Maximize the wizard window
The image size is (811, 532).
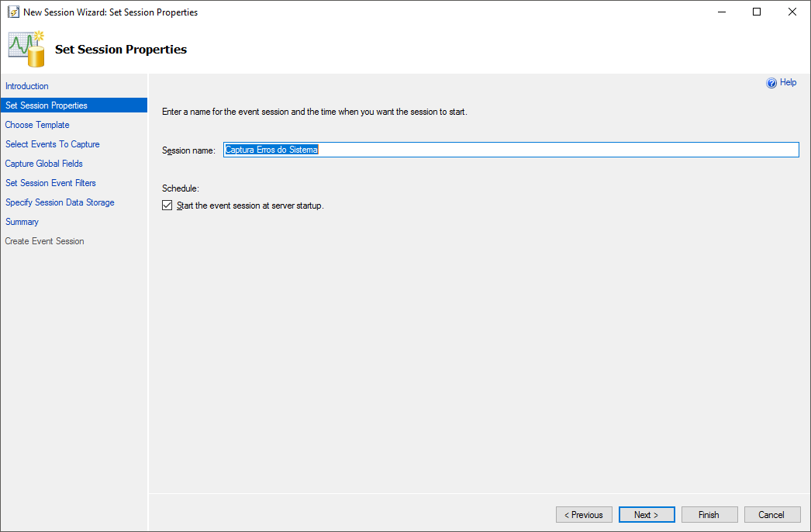(x=757, y=12)
